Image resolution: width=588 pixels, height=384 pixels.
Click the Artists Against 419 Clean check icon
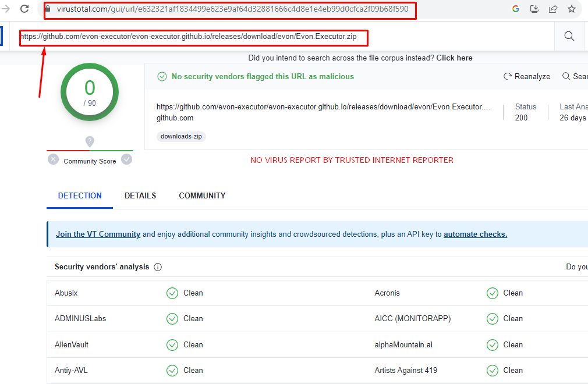point(493,371)
